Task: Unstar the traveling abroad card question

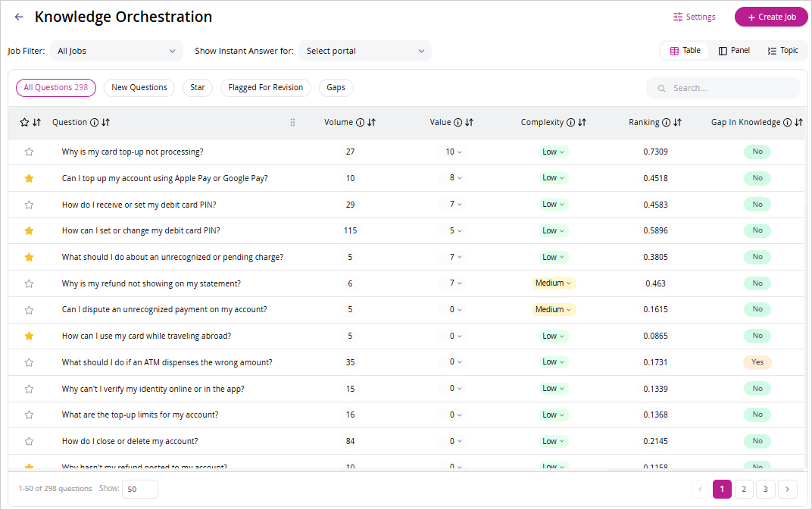Action: pyautogui.click(x=29, y=336)
